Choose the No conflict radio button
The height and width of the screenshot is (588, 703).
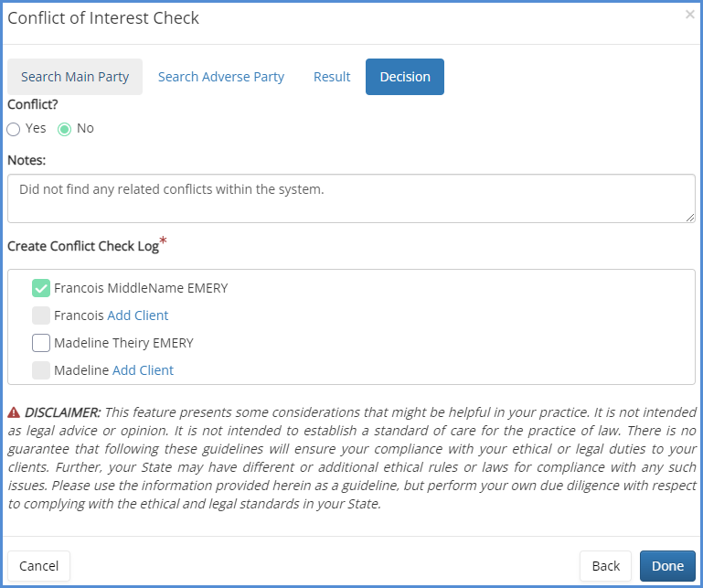[65, 129]
